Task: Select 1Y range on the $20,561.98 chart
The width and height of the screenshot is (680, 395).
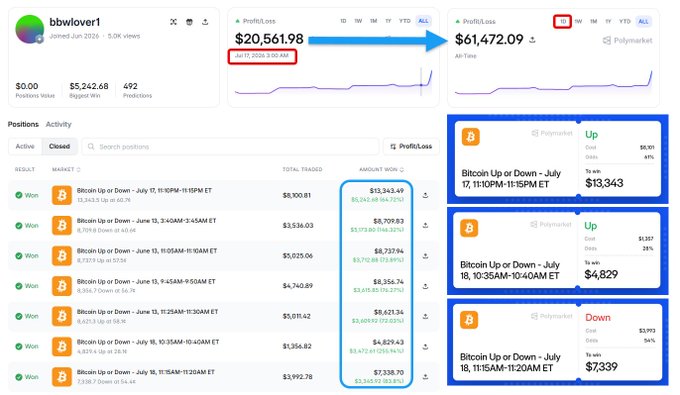Action: click(388, 21)
